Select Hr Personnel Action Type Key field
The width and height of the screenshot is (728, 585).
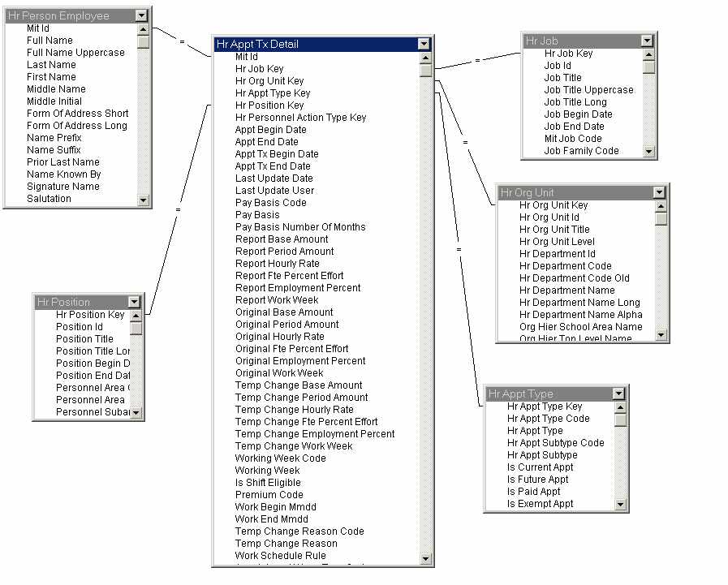(x=300, y=118)
